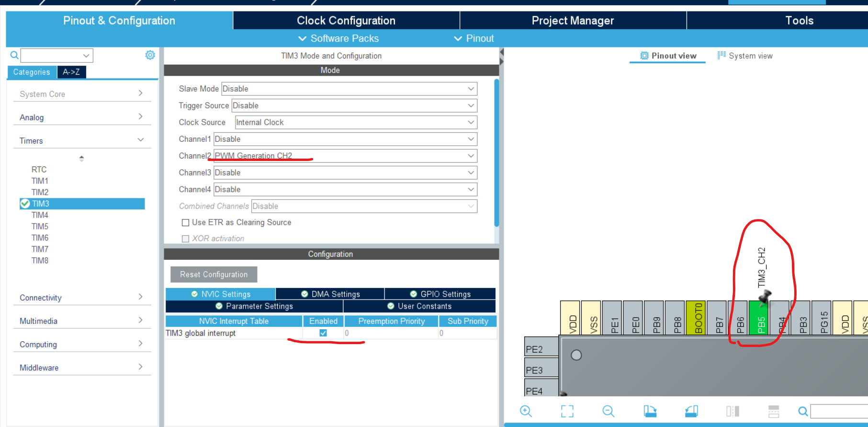Open the Channel2 PWM Generation dropdown
The width and height of the screenshot is (868, 427).
[345, 156]
